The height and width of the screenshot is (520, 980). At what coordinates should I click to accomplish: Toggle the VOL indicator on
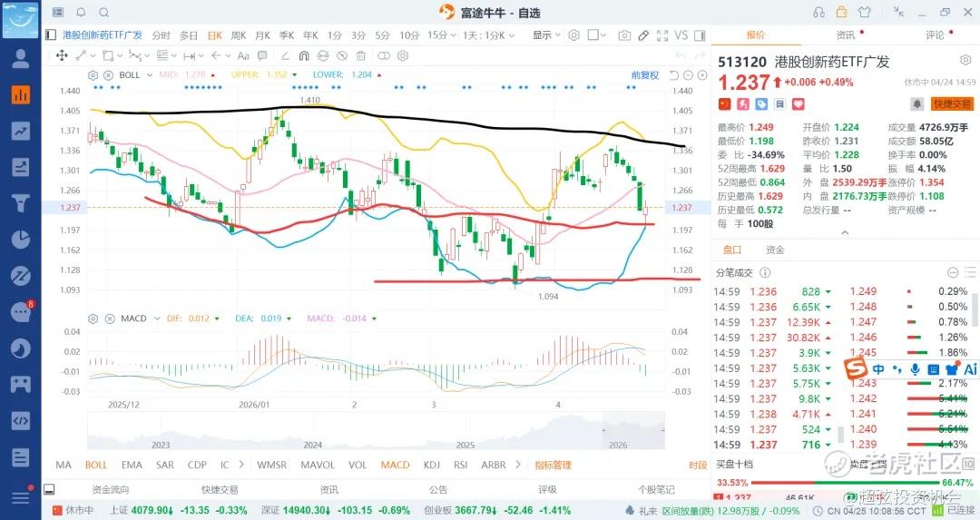[x=358, y=465]
